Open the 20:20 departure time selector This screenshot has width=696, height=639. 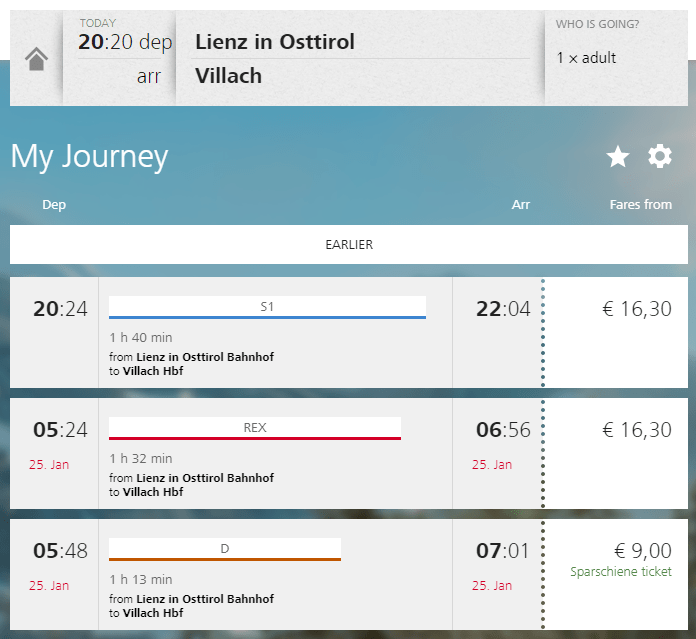click(x=125, y=42)
